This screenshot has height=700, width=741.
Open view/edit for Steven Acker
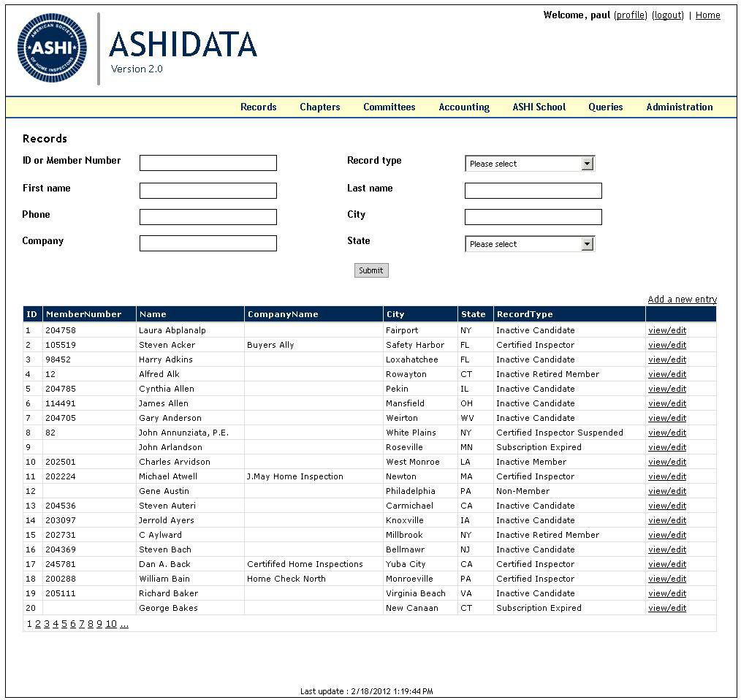(x=666, y=345)
